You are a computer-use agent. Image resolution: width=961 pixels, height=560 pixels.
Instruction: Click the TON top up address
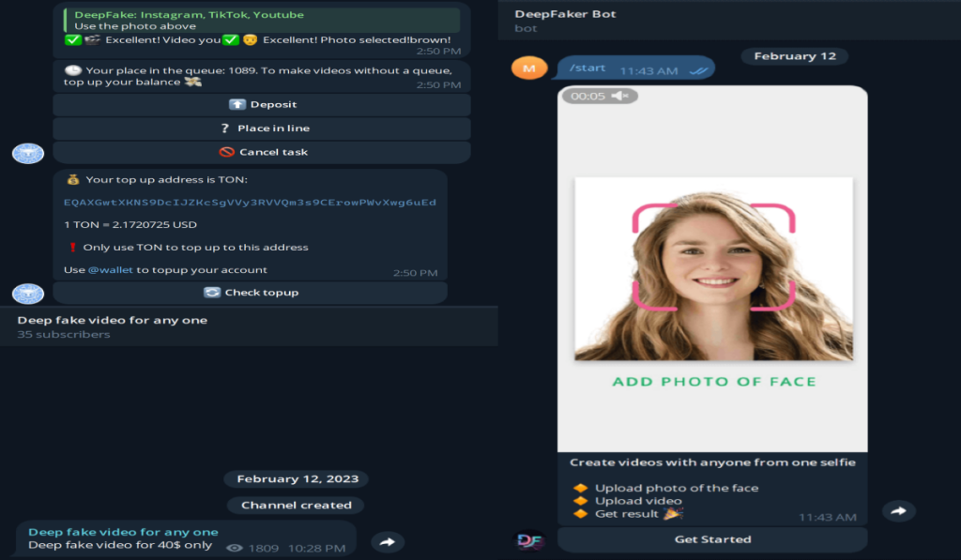coord(250,203)
